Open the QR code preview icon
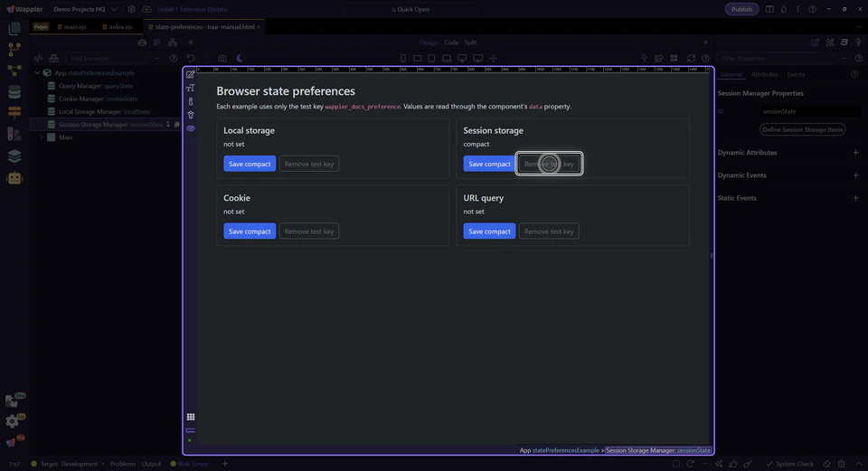 pyautogui.click(x=674, y=58)
